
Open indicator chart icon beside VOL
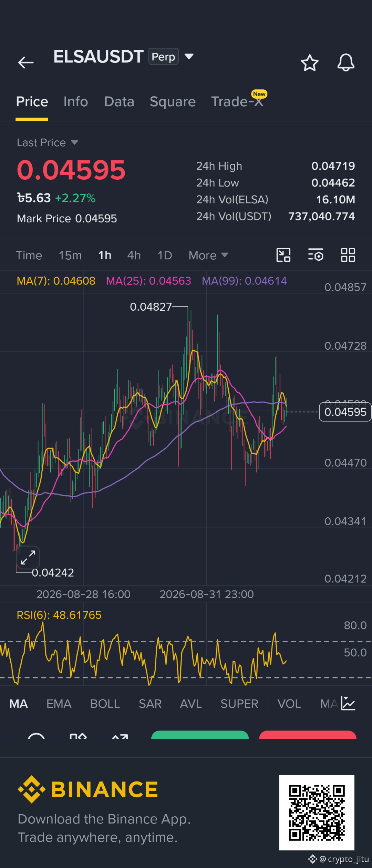(x=348, y=703)
